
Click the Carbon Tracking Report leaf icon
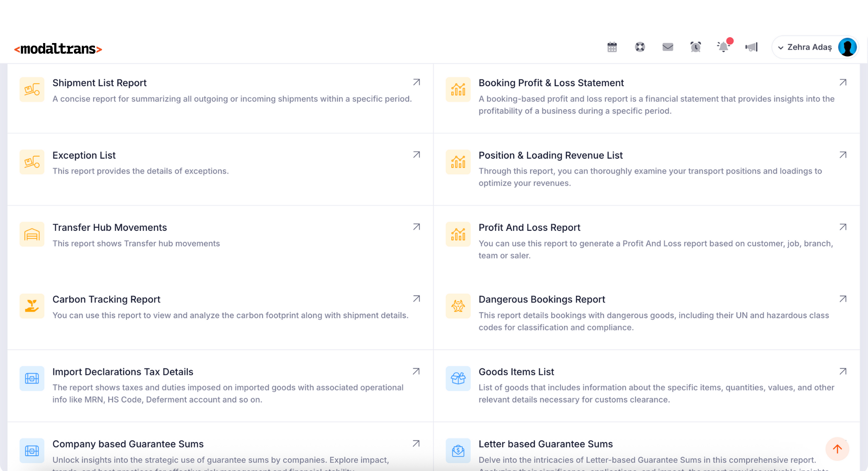[x=32, y=306]
